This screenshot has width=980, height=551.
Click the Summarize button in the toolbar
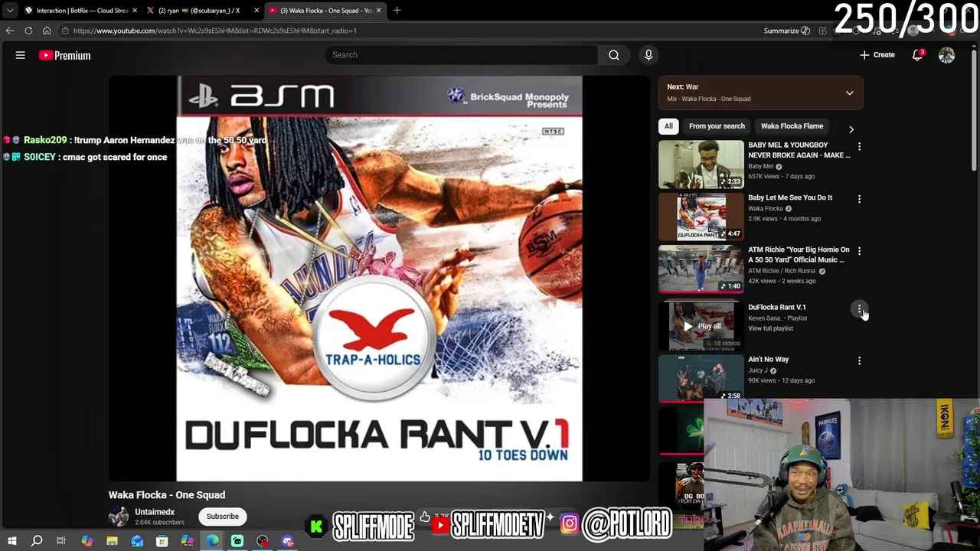click(786, 31)
